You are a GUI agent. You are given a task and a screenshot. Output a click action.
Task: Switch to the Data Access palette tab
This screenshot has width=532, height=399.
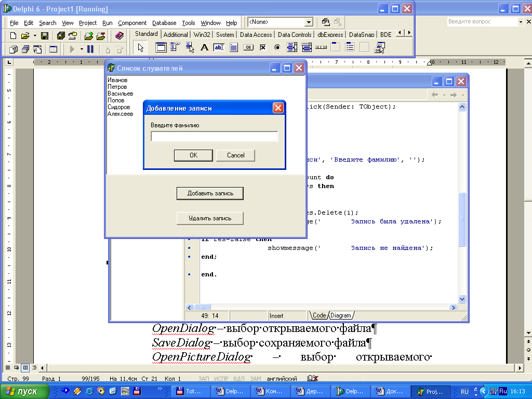click(256, 35)
